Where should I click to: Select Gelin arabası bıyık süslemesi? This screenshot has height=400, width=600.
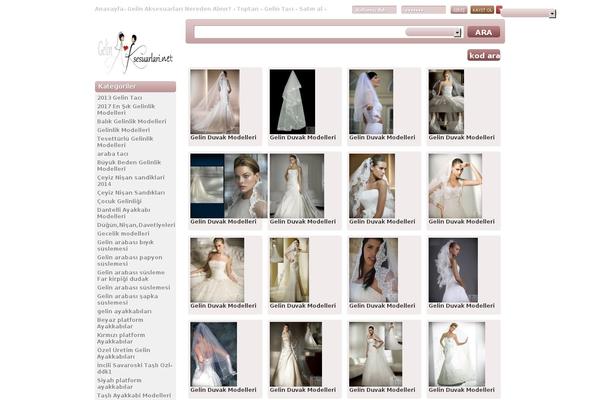tap(125, 245)
